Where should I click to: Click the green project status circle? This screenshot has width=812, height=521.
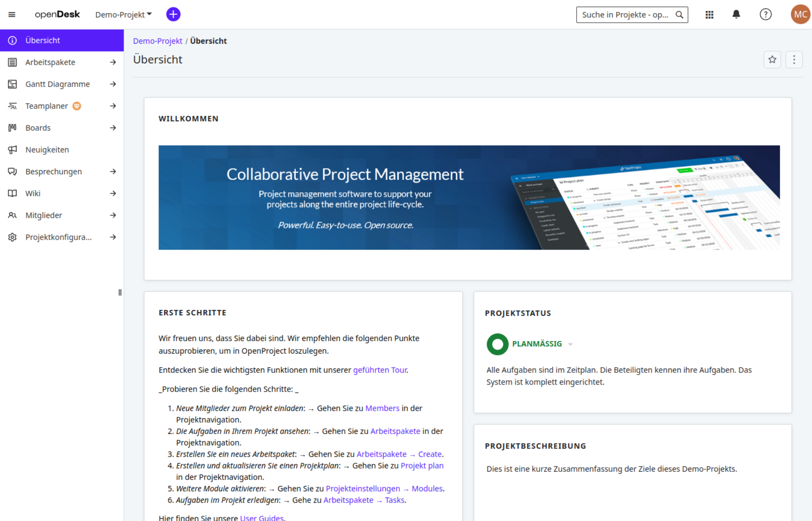tap(497, 344)
